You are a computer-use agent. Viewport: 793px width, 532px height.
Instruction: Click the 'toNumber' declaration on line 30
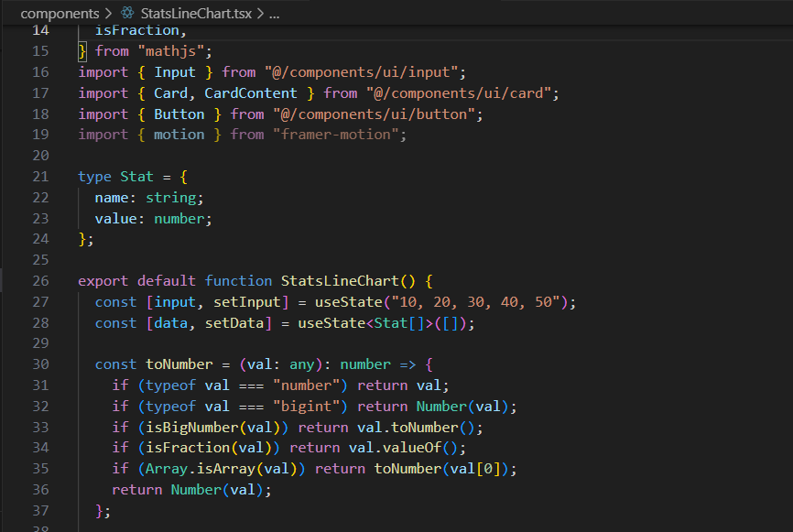[179, 364]
